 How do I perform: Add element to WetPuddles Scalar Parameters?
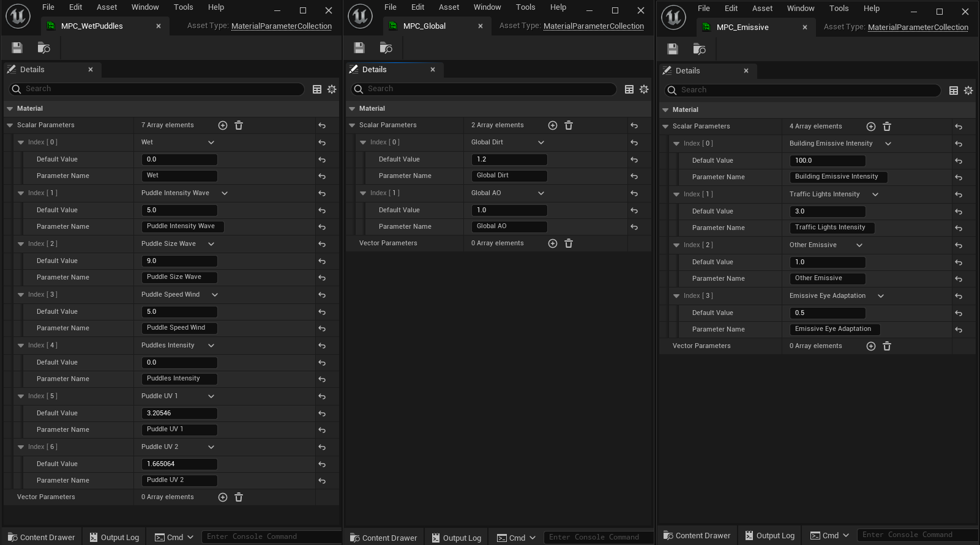coord(223,125)
